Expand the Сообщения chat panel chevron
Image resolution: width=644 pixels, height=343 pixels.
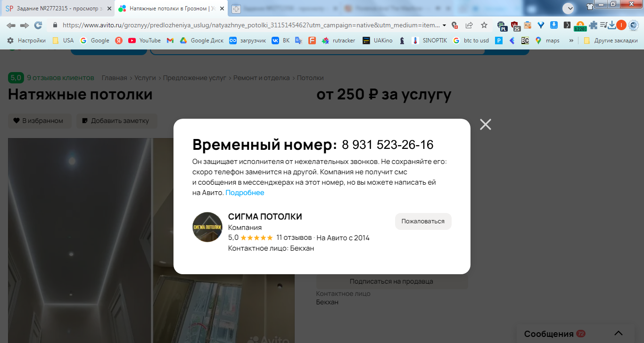(619, 334)
